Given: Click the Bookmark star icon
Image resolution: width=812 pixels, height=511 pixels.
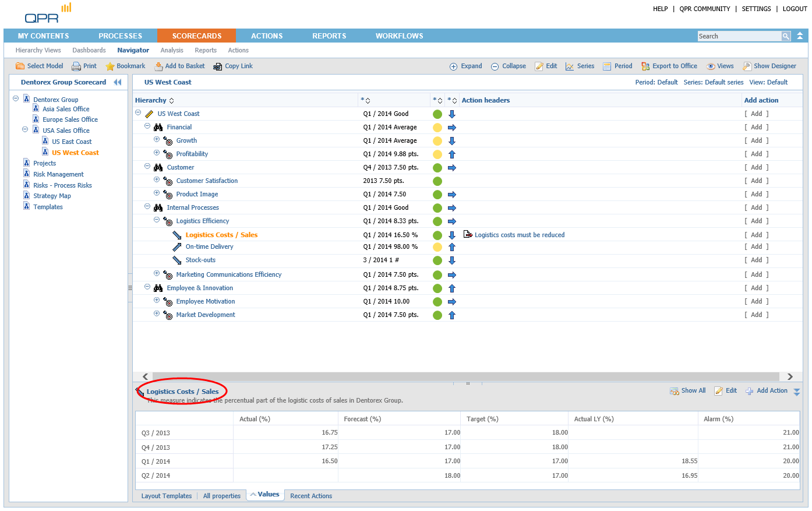Looking at the screenshot, I should pyautogui.click(x=110, y=66).
